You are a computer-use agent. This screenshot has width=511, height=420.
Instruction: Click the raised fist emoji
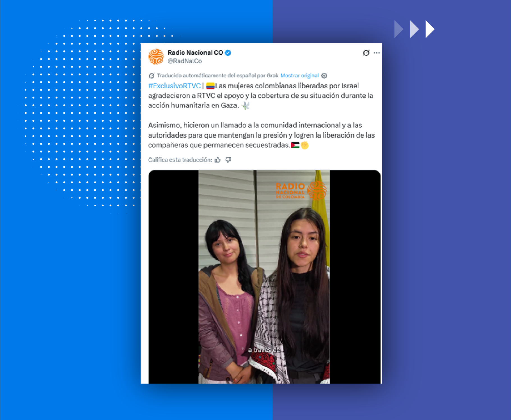(305, 145)
